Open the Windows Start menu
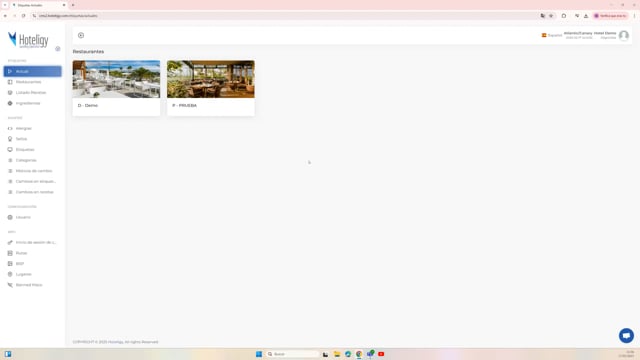This screenshot has width=640, height=360. tap(259, 354)
